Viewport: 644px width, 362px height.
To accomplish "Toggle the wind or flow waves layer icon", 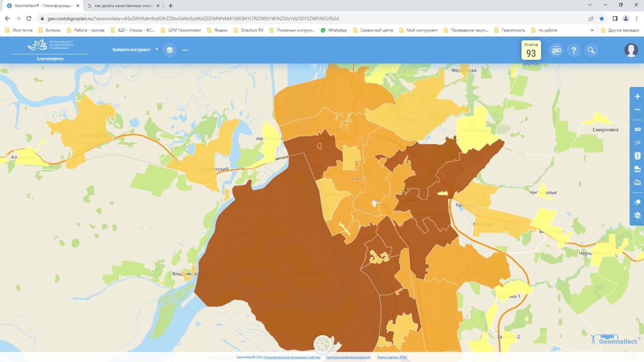I will (x=637, y=143).
